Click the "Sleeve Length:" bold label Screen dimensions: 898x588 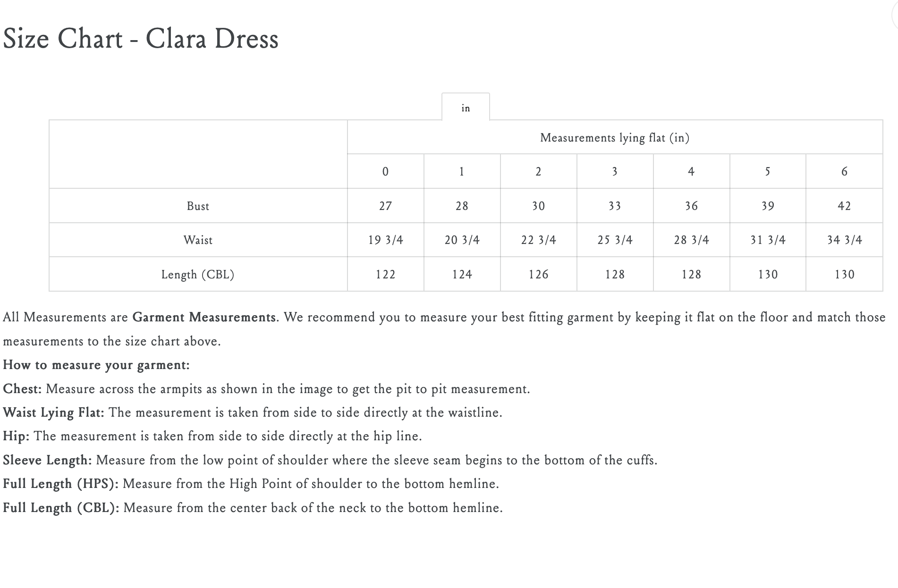pos(47,460)
